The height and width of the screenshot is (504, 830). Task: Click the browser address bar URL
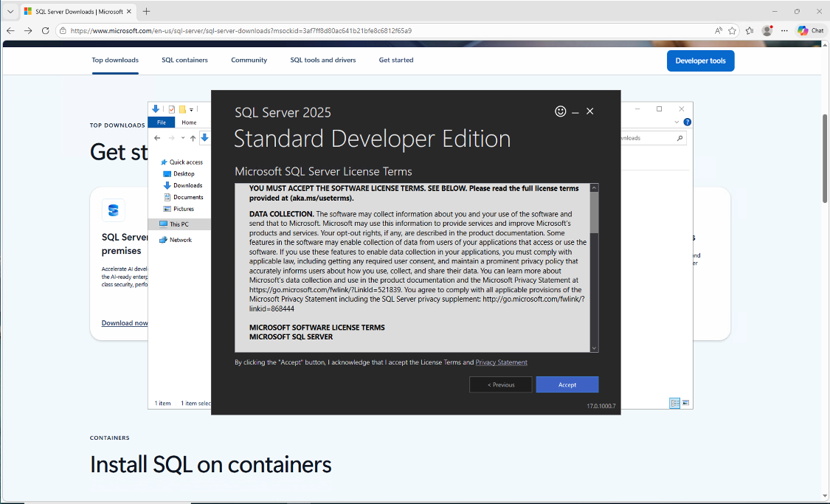(x=241, y=31)
